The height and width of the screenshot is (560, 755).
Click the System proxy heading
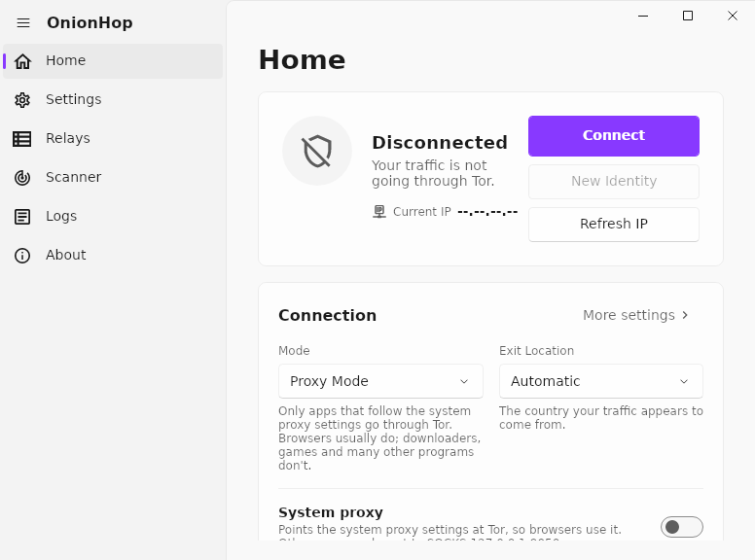[331, 512]
